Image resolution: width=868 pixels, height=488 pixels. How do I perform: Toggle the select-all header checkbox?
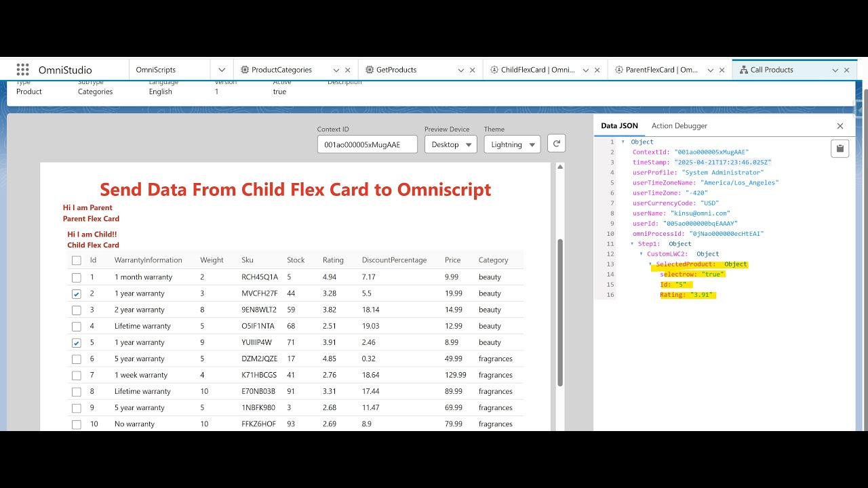pos(77,260)
